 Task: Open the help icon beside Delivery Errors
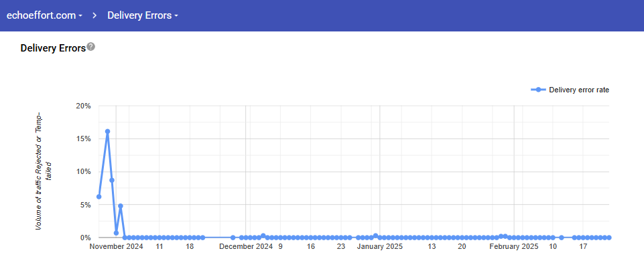click(90, 47)
